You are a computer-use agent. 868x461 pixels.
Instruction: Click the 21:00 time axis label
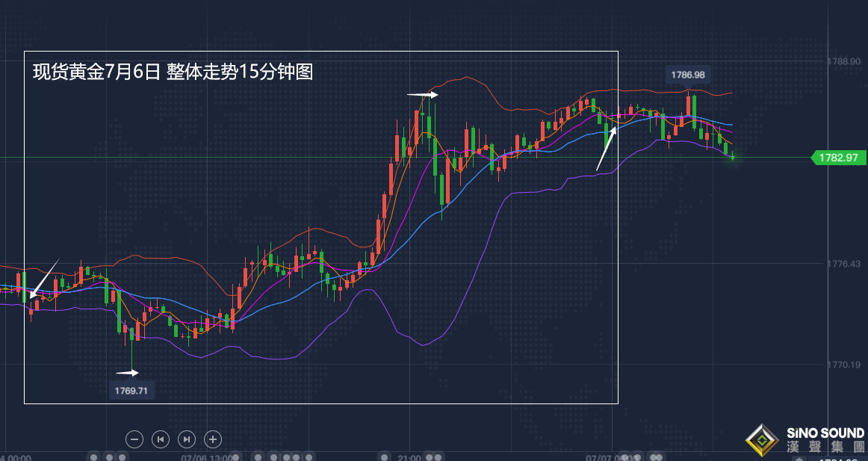(x=409, y=458)
